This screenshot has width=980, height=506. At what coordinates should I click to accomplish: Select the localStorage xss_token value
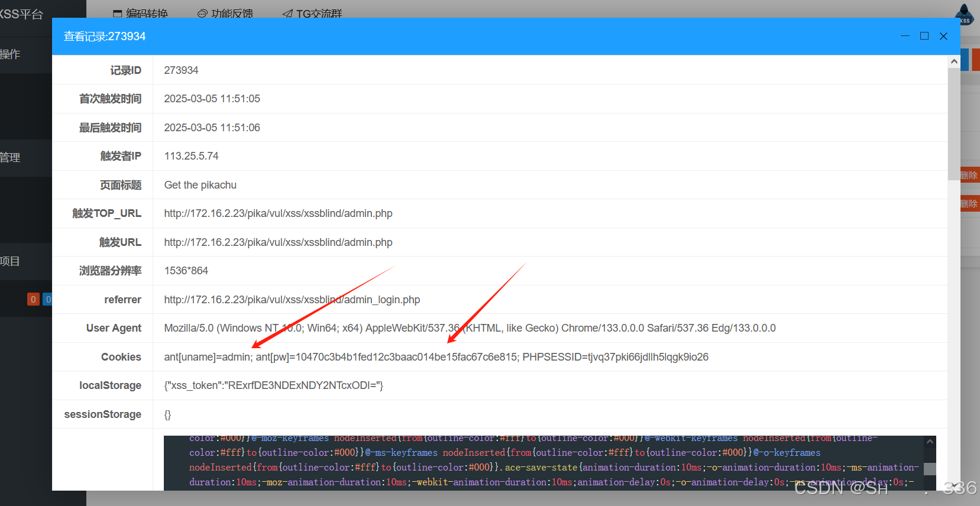click(273, 385)
